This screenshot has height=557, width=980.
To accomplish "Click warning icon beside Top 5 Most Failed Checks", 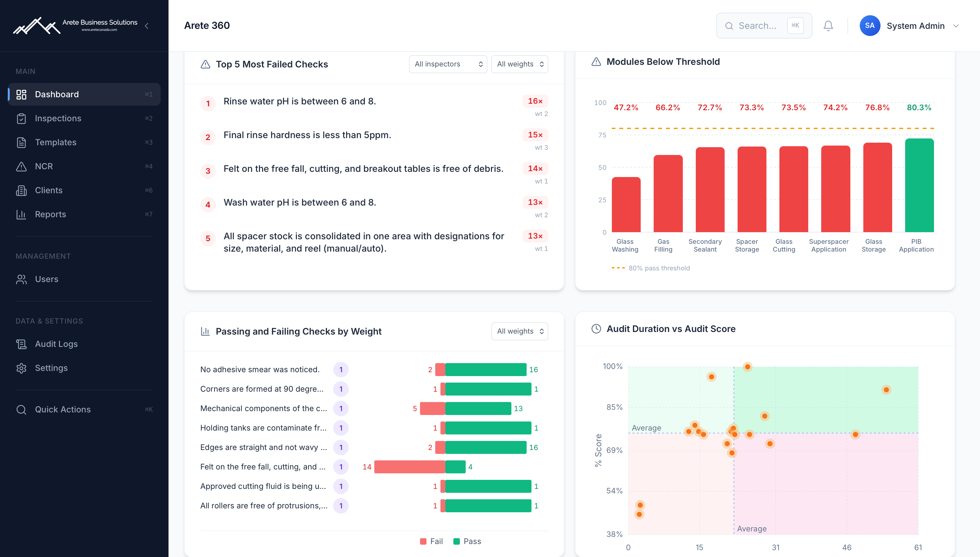I will (x=205, y=64).
